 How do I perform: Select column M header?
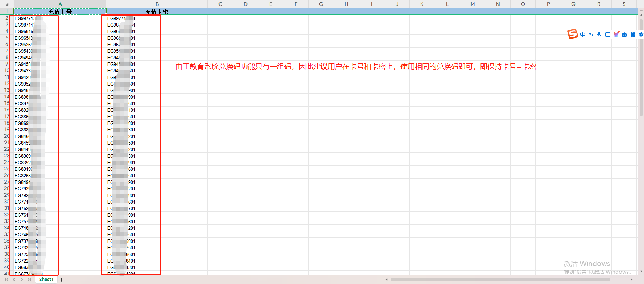click(473, 4)
